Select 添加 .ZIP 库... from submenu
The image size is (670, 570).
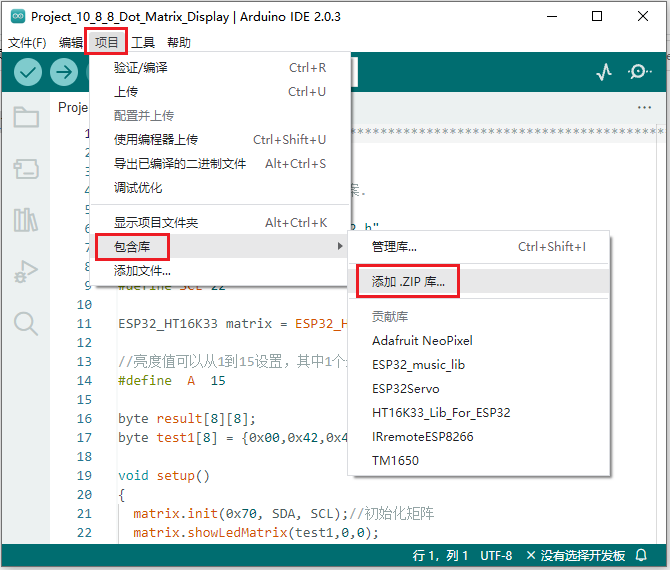click(x=408, y=282)
